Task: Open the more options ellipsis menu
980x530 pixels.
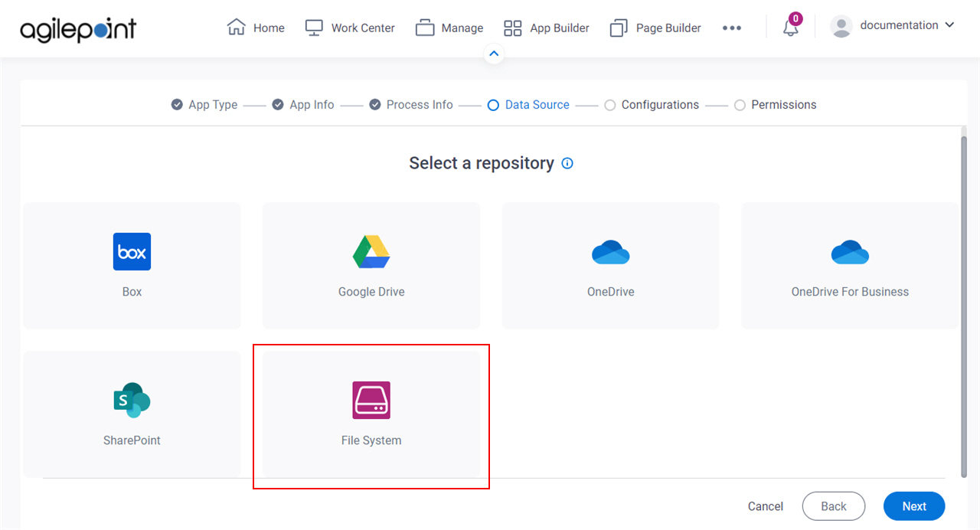Action: click(732, 28)
